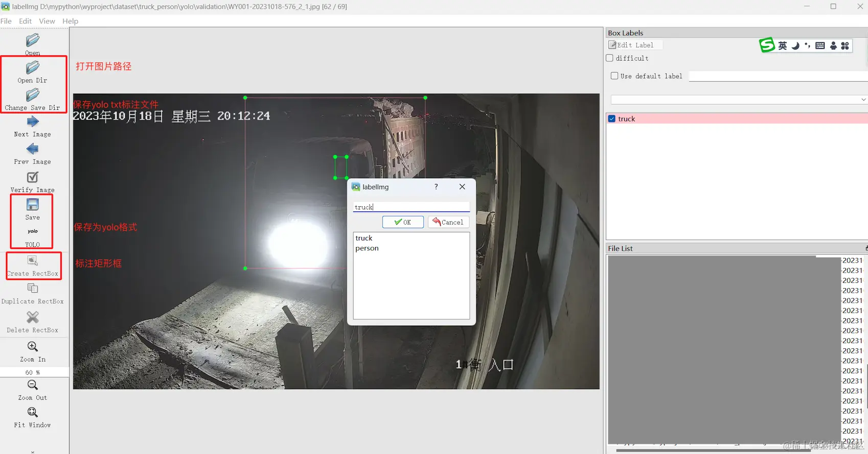Zoom In on the image
868x454 pixels.
click(33, 352)
